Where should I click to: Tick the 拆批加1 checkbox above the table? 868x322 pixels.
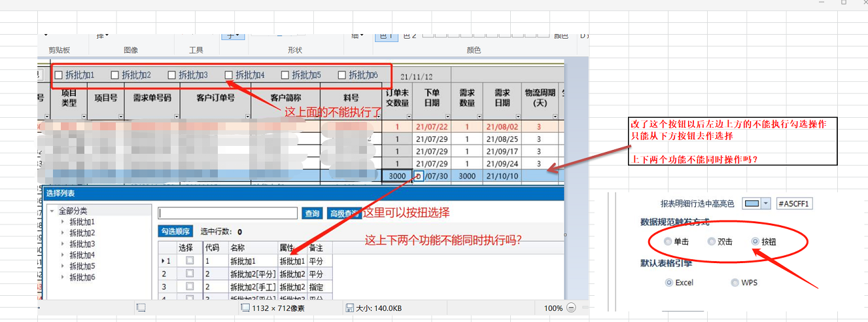tap(59, 75)
